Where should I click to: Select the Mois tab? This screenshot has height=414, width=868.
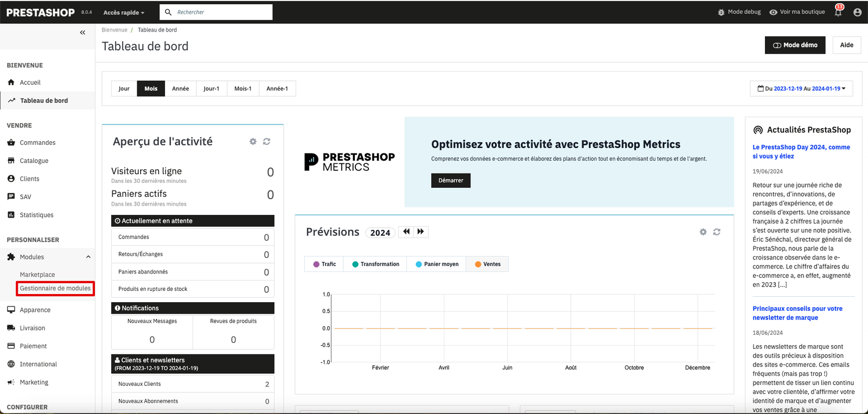151,88
